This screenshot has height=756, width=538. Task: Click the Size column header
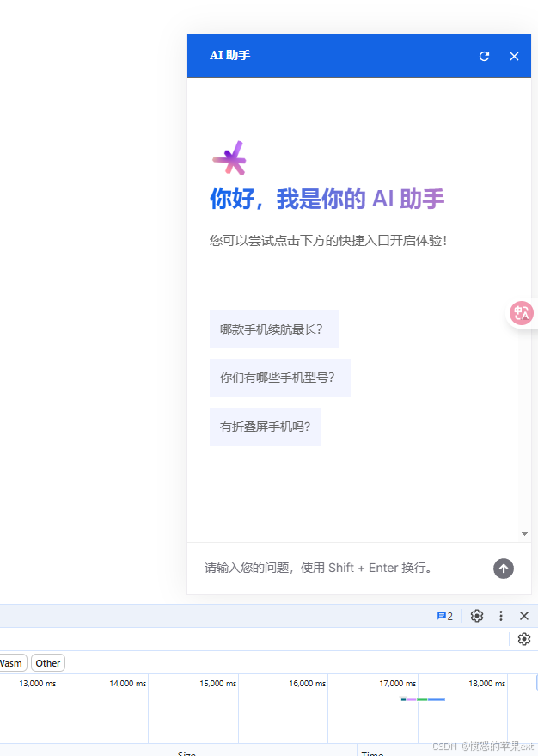186,753
